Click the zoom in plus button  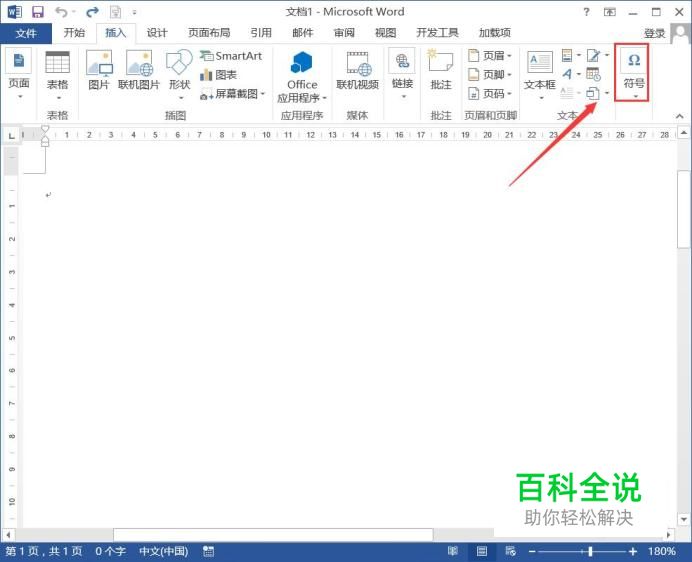(633, 551)
